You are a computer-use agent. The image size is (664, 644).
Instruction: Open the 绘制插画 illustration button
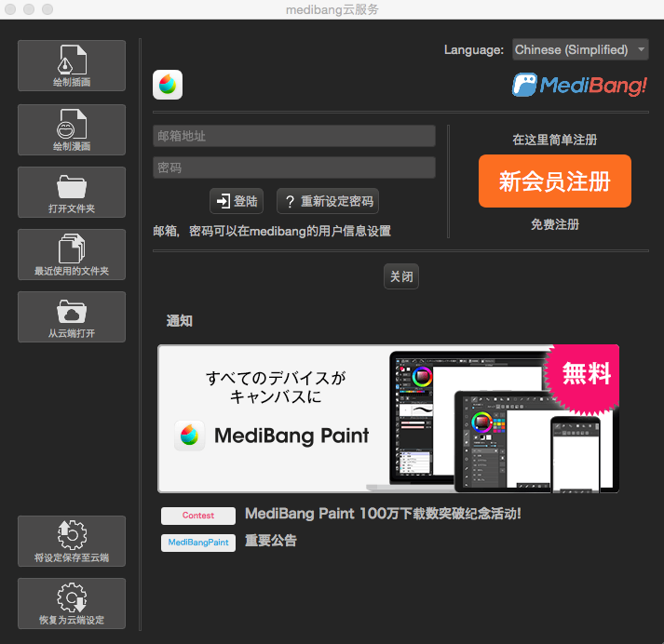click(x=72, y=65)
